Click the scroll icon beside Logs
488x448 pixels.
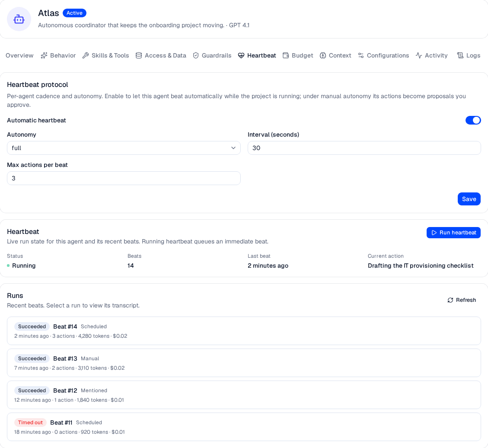(x=460, y=55)
